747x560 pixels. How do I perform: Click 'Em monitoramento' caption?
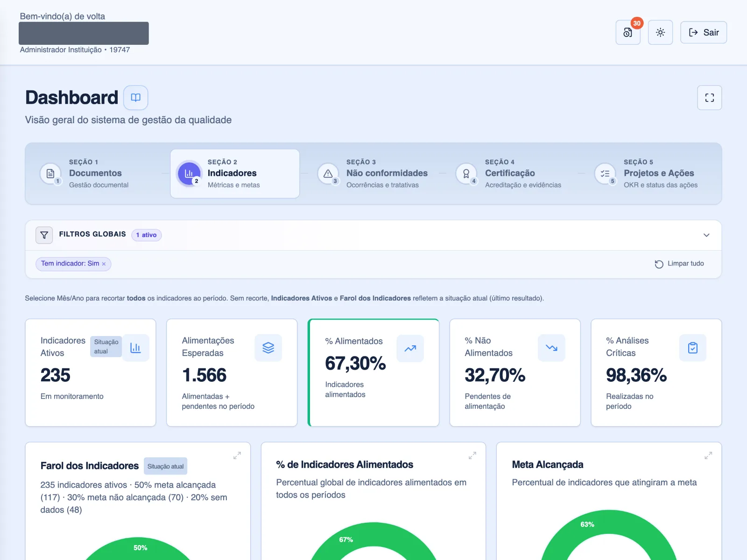tap(72, 396)
